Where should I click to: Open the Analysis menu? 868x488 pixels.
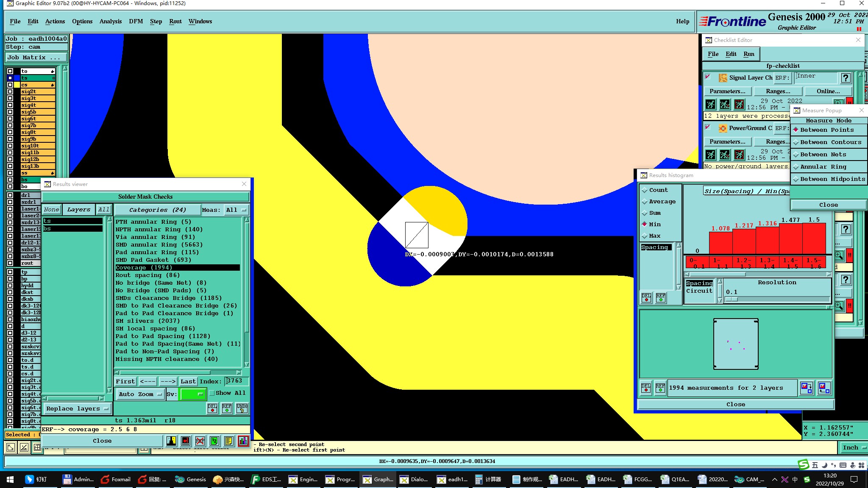110,21
